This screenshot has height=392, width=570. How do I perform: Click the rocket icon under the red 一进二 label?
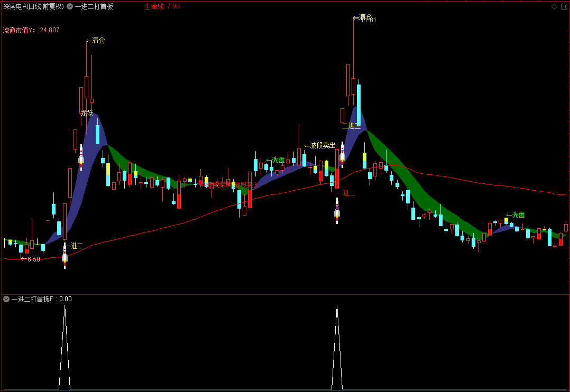coord(337,211)
